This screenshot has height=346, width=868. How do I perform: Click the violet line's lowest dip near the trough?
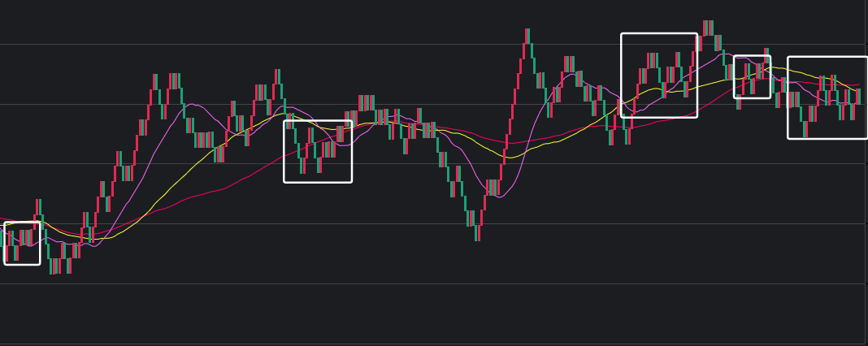coord(499,197)
